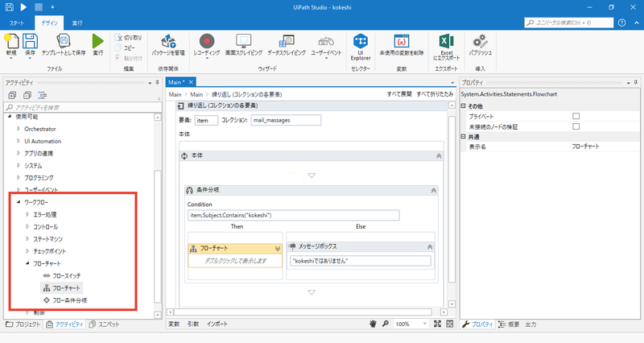Click User Events (ユーザーイベント) icon
The image size is (644, 343).
326,41
